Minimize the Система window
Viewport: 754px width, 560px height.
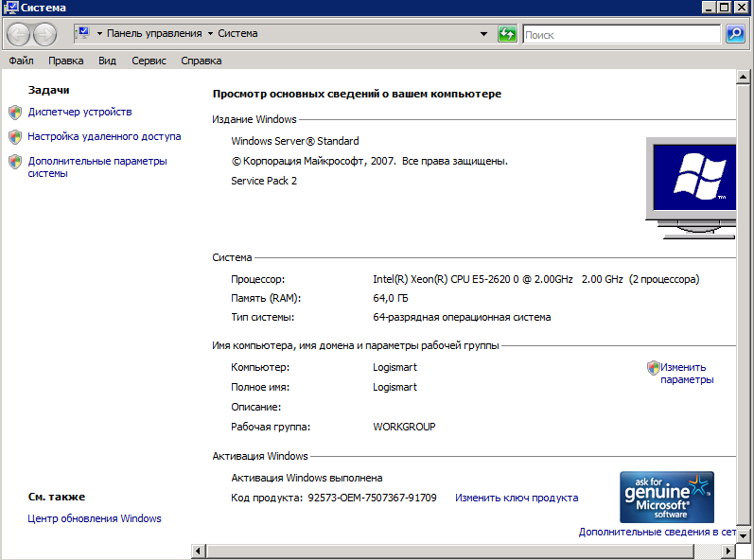(709, 8)
